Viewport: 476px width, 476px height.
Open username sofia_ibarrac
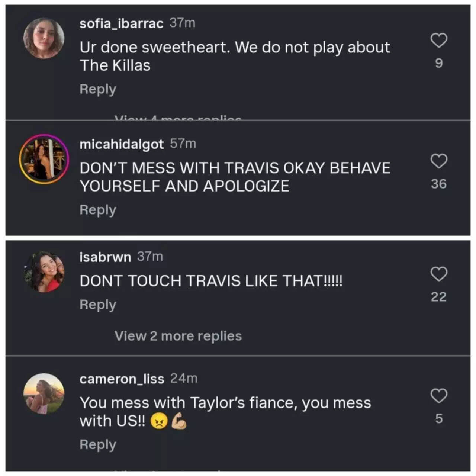[x=121, y=23]
